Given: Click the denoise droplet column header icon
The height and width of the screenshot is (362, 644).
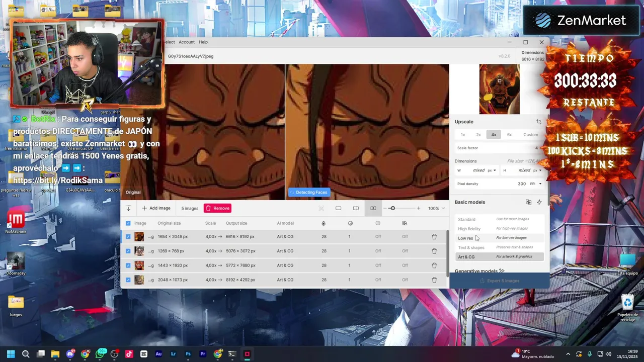Looking at the screenshot, I should click(324, 223).
